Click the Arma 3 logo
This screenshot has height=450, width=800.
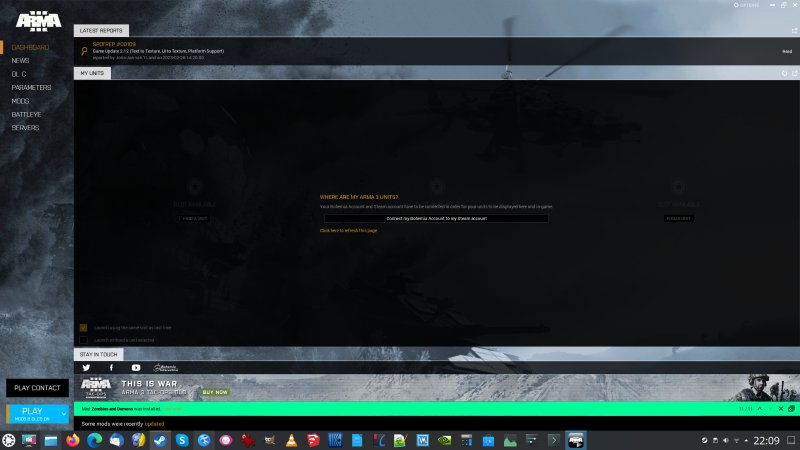click(38, 21)
